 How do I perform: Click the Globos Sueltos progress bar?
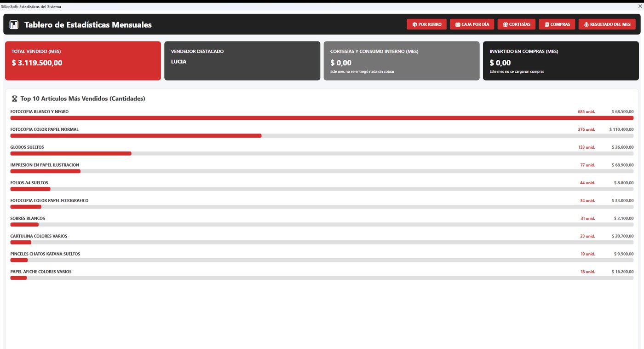click(x=322, y=153)
